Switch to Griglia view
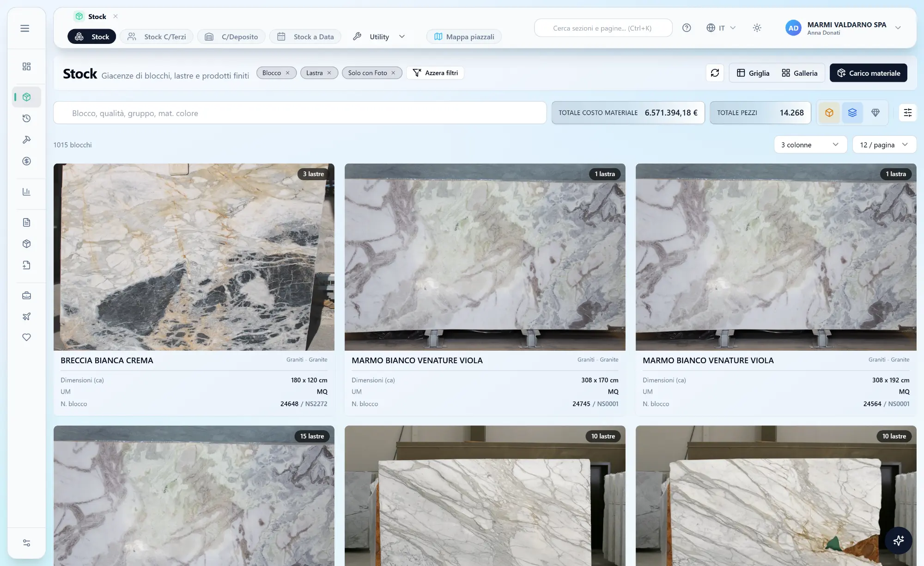 pos(753,73)
